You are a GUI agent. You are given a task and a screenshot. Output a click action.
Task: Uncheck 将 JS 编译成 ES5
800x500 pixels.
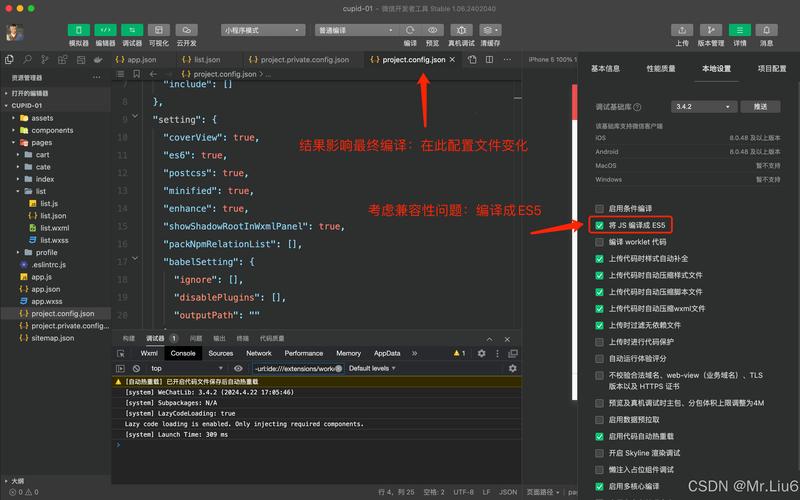[x=599, y=225]
